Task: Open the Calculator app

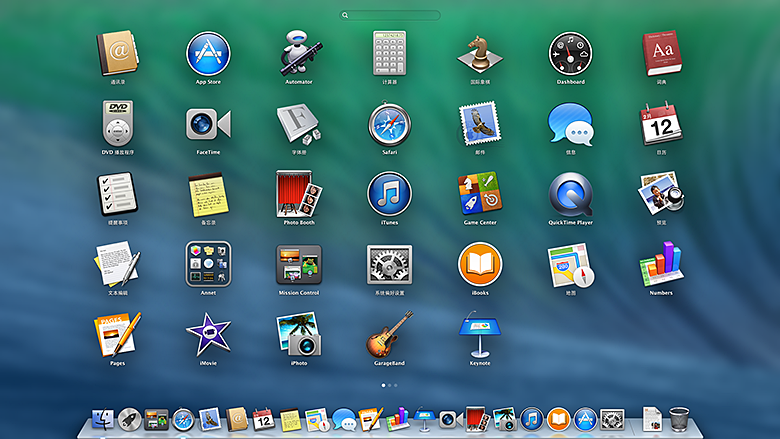Action: (x=390, y=53)
